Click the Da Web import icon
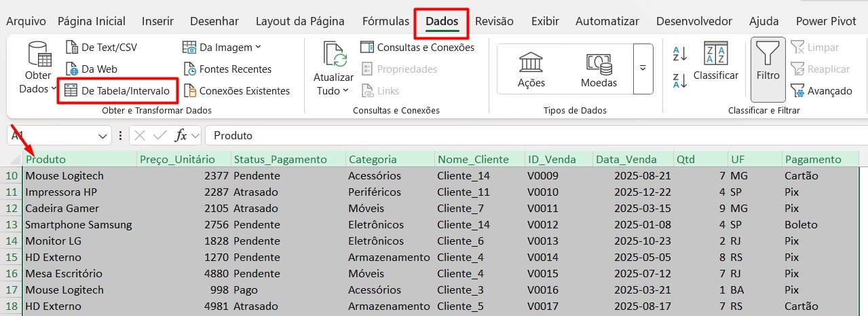 [73, 69]
